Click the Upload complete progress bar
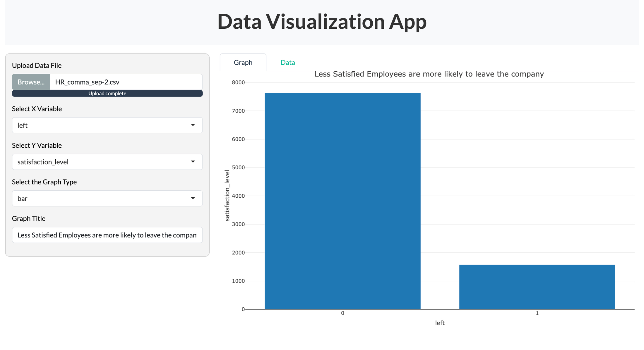 click(107, 94)
